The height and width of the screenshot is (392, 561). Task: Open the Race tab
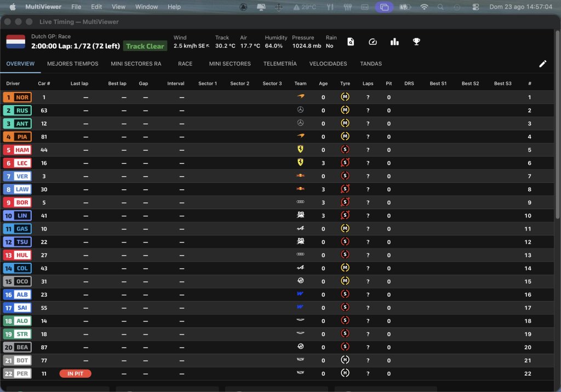coord(185,64)
